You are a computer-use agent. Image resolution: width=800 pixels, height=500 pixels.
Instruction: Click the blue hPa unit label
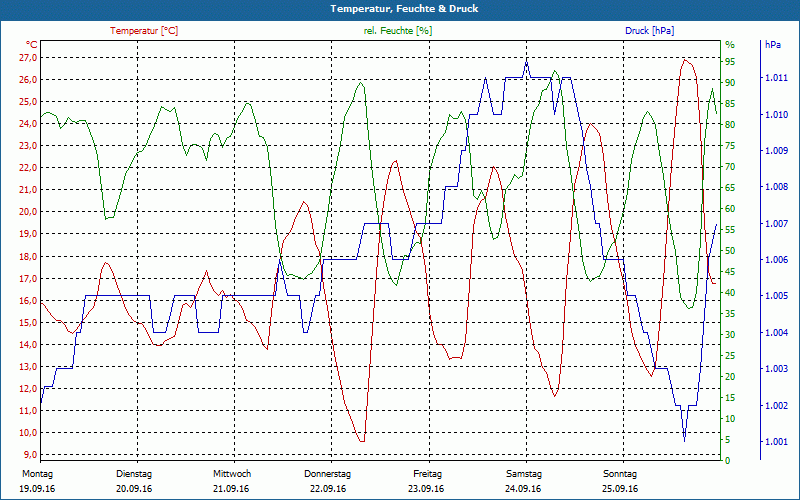click(773, 45)
